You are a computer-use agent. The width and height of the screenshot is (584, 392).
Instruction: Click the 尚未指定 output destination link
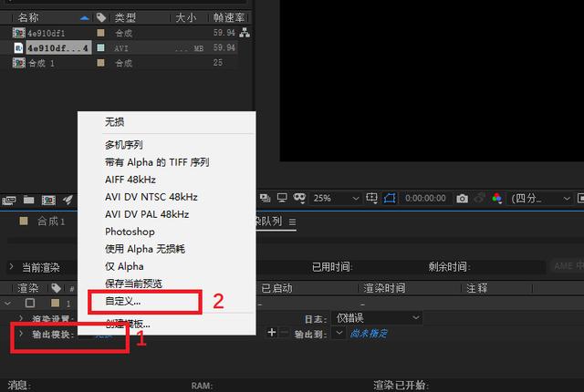[369, 334]
